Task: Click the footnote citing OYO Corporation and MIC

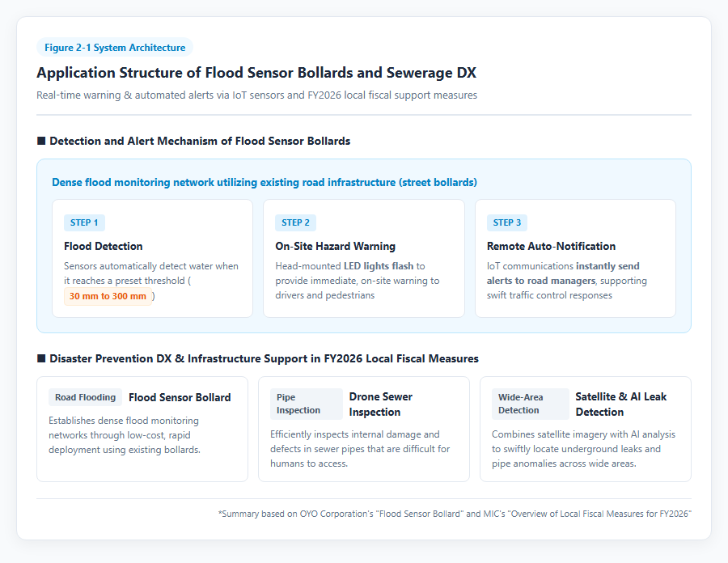Action: coord(455,514)
